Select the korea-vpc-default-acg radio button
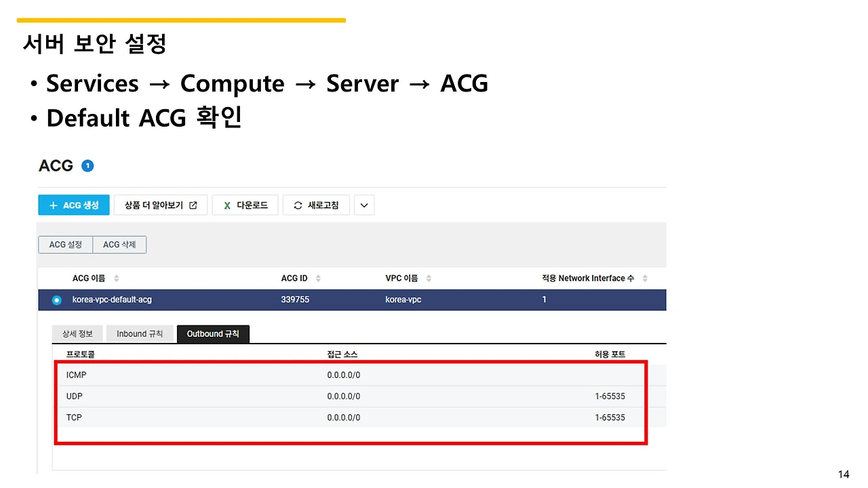 point(57,300)
